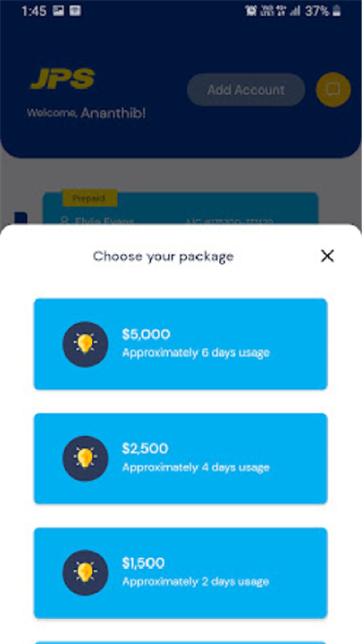Select the $1,500 package card
Viewport: 362px width, 644px height.
(x=181, y=572)
